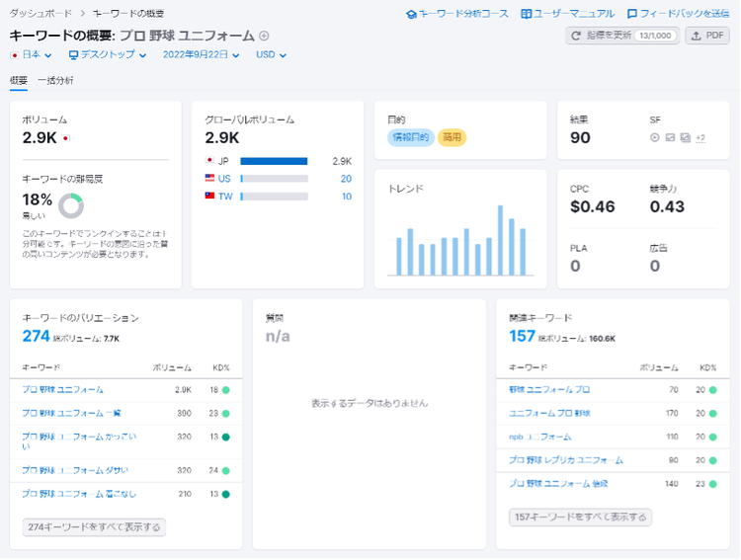This screenshot has width=741, height=560.
Task: Click the KD% header in related keywords table
Action: [708, 367]
